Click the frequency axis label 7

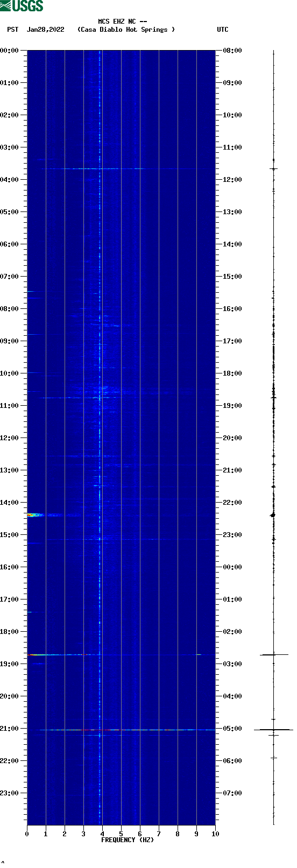(x=159, y=834)
